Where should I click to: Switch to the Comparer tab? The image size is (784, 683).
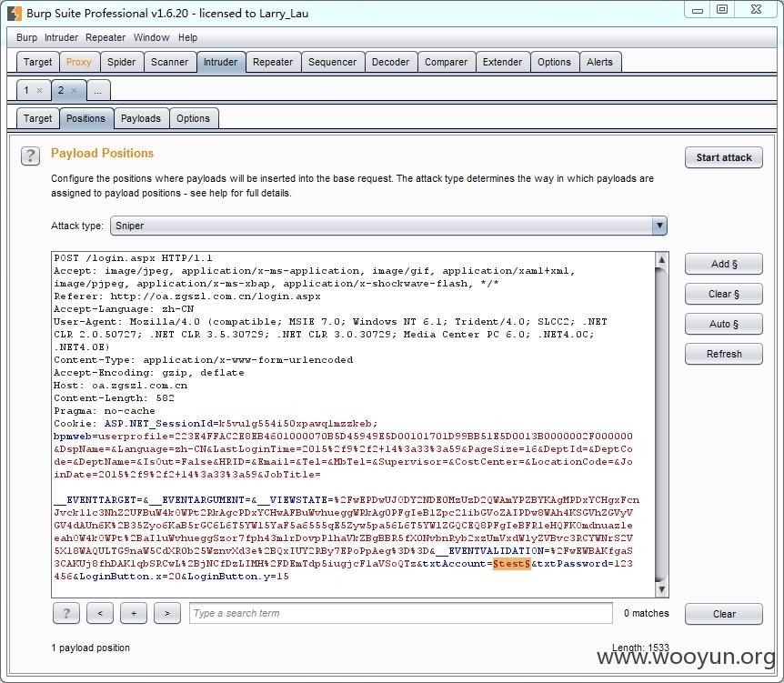446,62
